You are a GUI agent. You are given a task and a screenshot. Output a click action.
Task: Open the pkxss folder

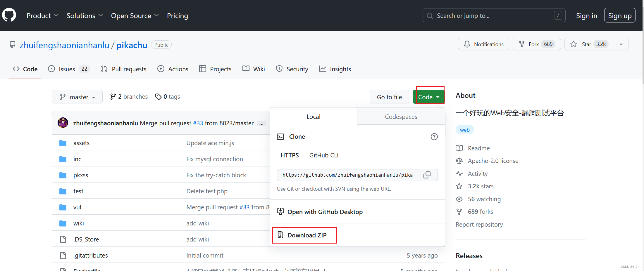(81, 175)
